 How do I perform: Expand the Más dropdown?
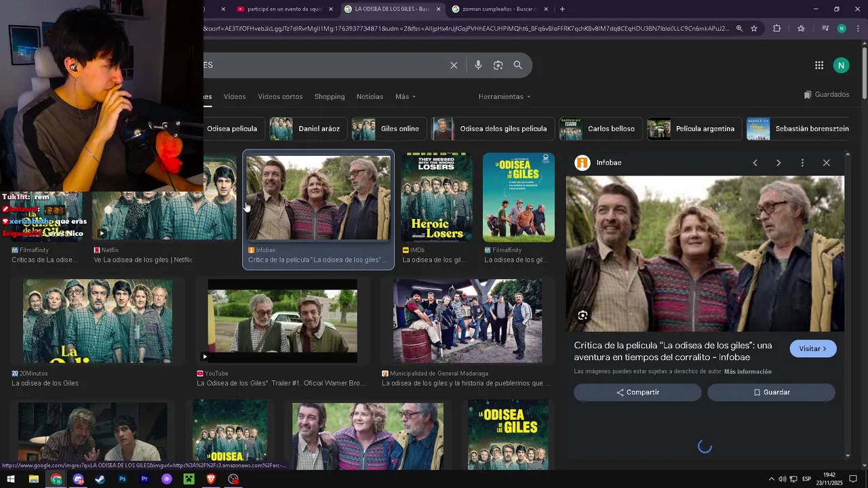[406, 96]
